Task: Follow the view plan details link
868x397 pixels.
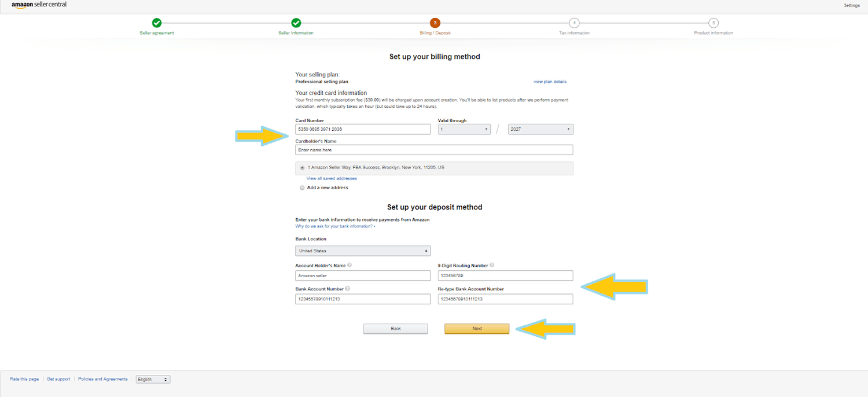Action: pyautogui.click(x=550, y=82)
